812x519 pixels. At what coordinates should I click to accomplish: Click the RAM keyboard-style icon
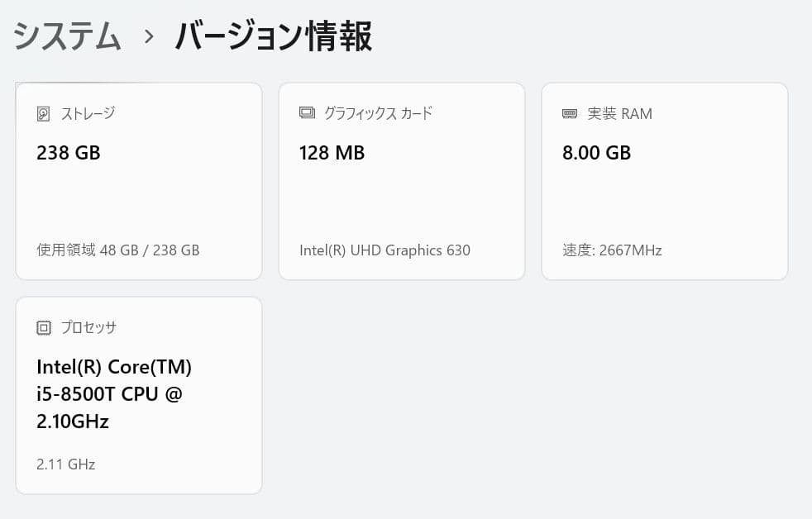[570, 113]
